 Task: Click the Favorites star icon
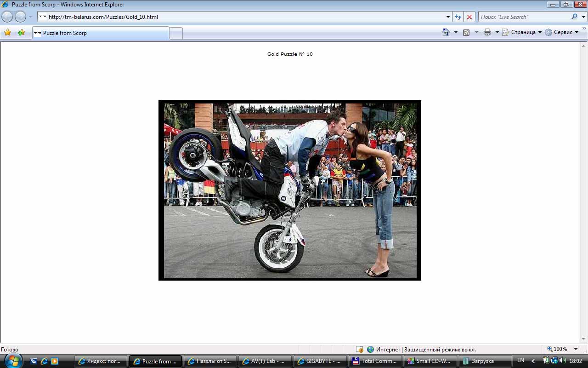tap(7, 33)
